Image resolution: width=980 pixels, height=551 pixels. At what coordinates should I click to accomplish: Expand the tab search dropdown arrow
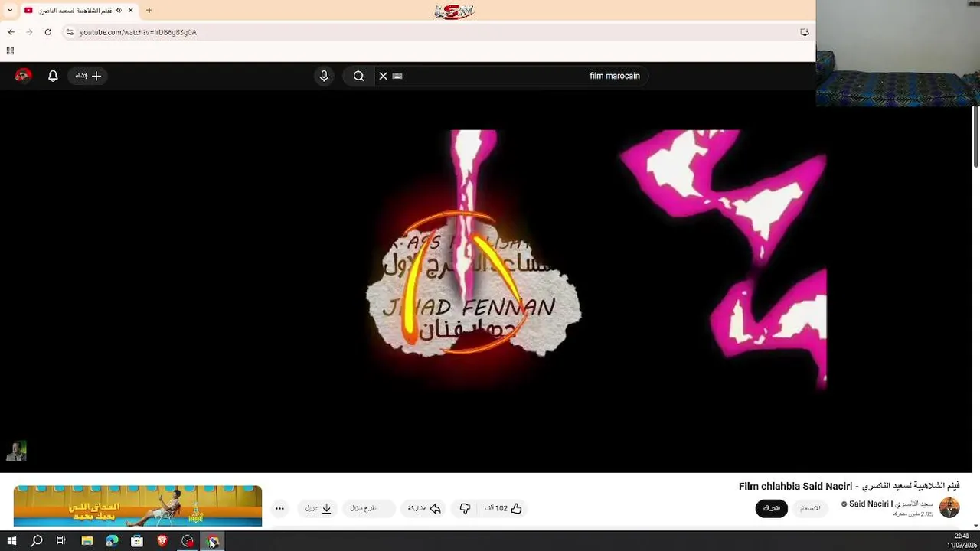(10, 10)
